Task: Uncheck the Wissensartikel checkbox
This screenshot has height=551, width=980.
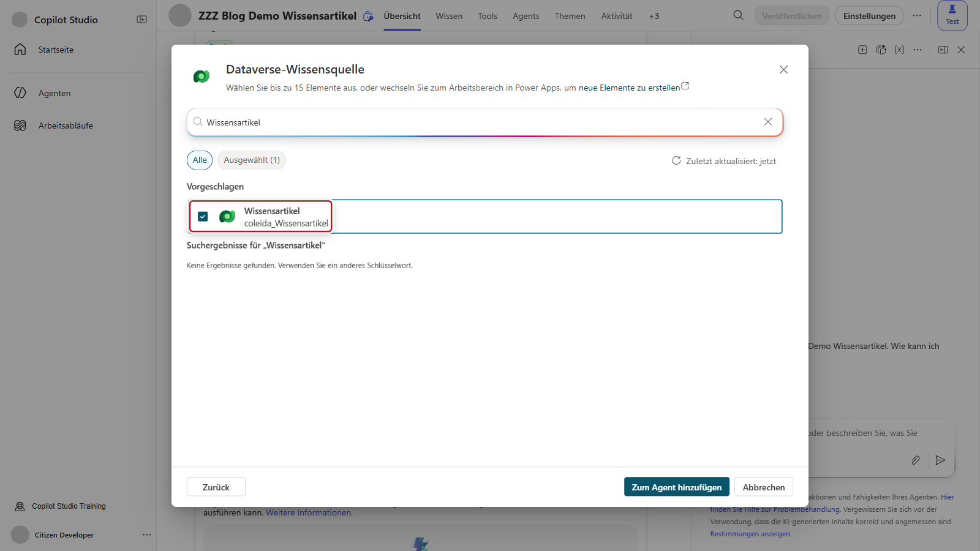Action: [203, 217]
